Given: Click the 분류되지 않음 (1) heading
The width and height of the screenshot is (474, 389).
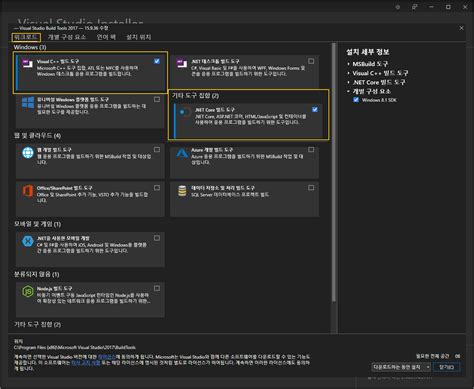Looking at the screenshot, I should [37, 274].
